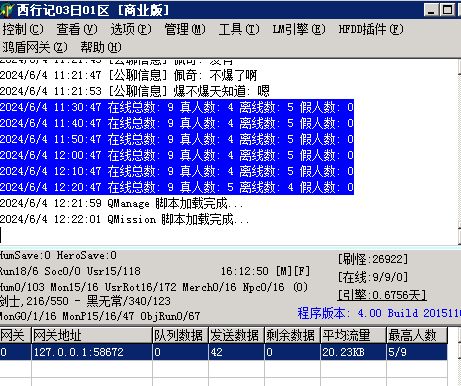Select the gateway address 127.0.0.1:58672 cell
461x386 pixels.
(92, 352)
